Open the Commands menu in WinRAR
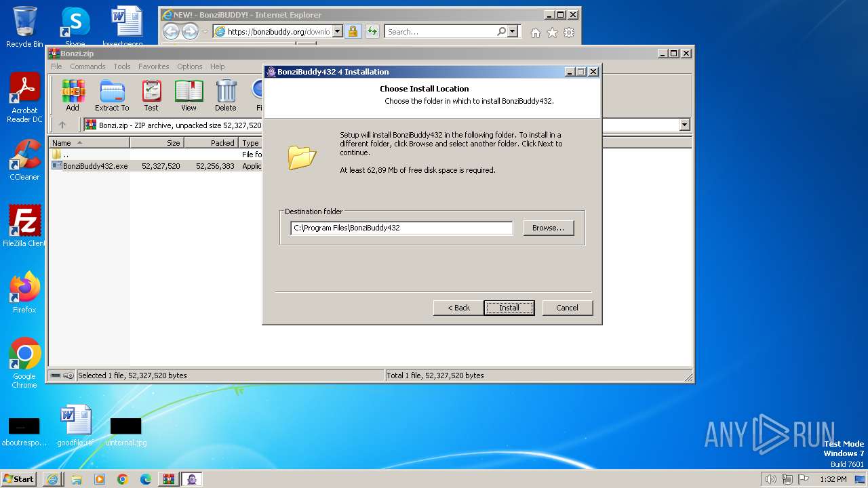868x488 pixels. pos(87,66)
